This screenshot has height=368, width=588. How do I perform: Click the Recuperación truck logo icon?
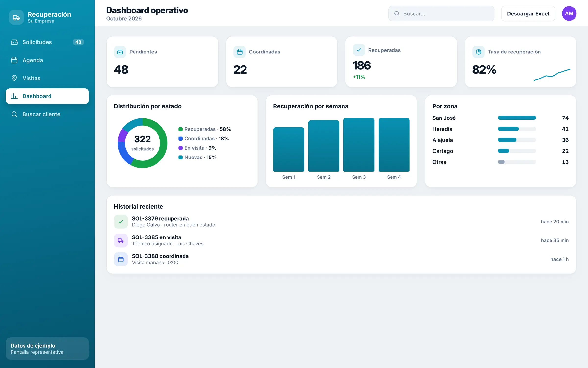(x=16, y=17)
